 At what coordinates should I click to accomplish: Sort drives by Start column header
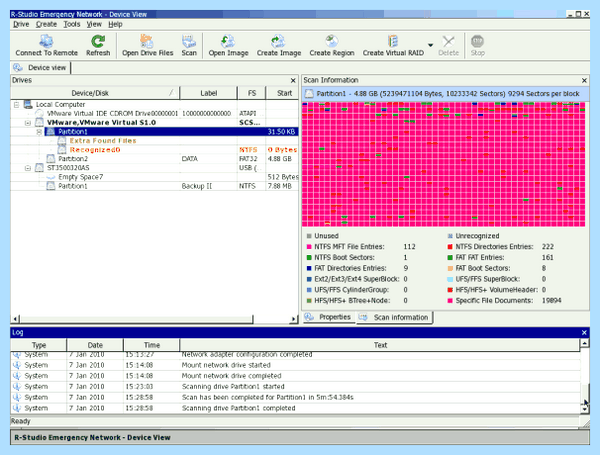(x=282, y=93)
